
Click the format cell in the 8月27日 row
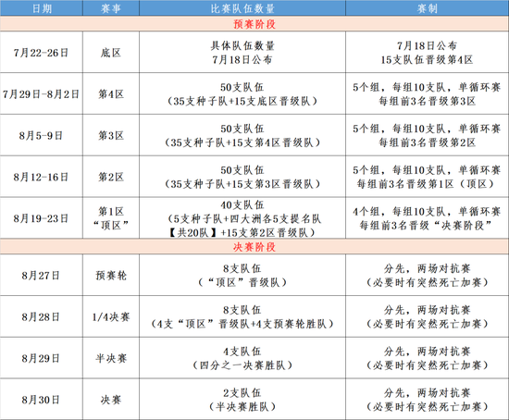coord(428,275)
